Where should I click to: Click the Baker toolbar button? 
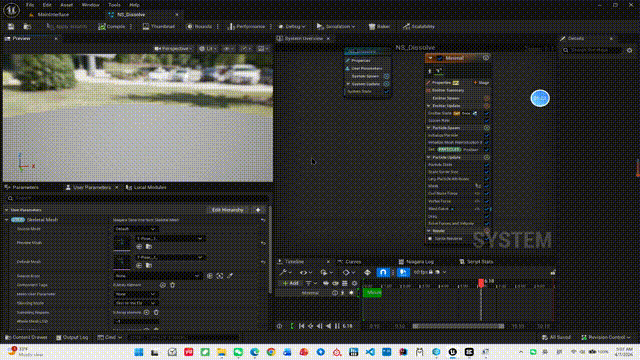pyautogui.click(x=379, y=27)
